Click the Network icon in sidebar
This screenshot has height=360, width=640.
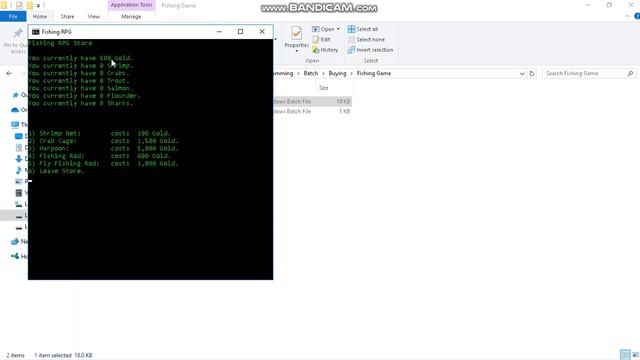(15, 242)
